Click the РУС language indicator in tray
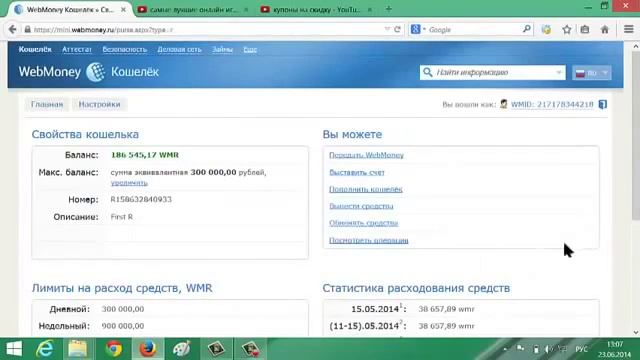Viewport: 640px width, 360px height. click(x=581, y=349)
